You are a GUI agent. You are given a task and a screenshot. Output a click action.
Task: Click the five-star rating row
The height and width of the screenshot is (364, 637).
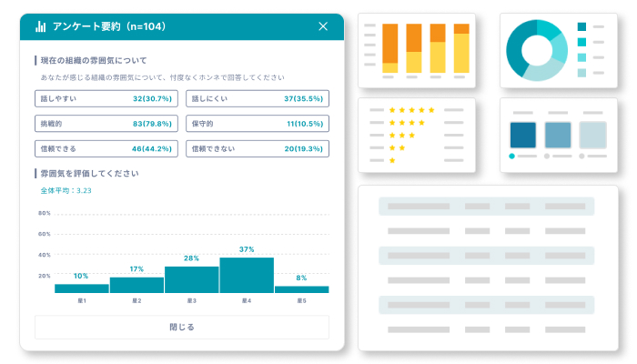coord(412,110)
